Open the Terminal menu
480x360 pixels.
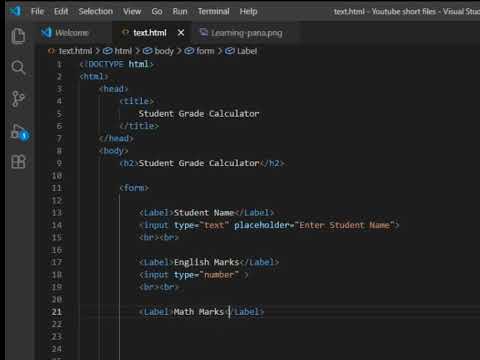(x=214, y=12)
